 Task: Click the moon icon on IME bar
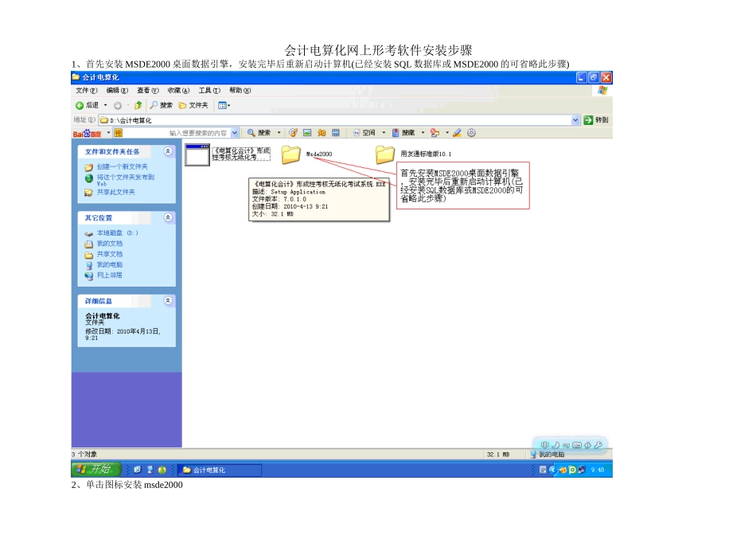(555, 445)
